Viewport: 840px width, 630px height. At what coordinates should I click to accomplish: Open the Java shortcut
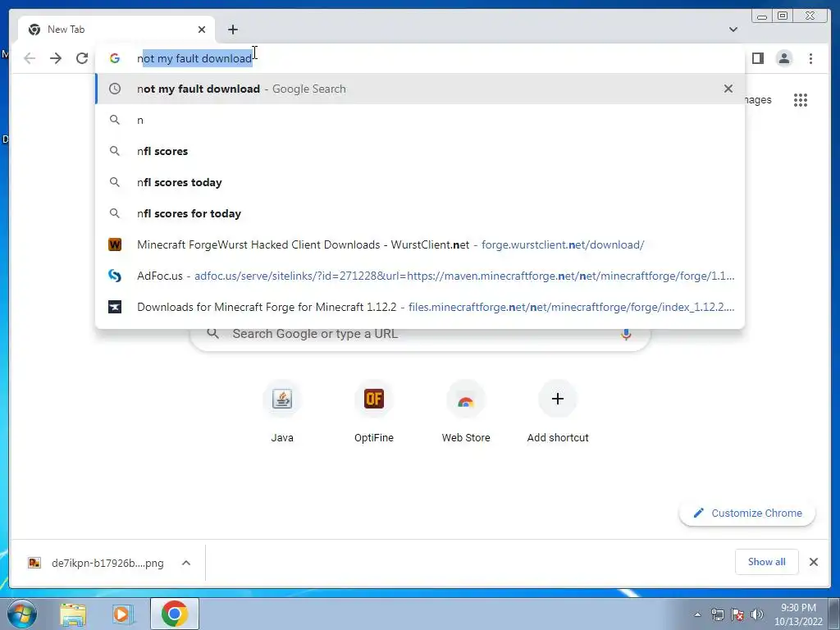click(282, 412)
